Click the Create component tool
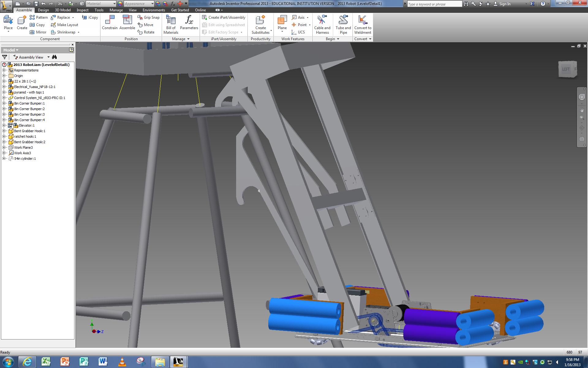588x368 pixels. pyautogui.click(x=22, y=23)
